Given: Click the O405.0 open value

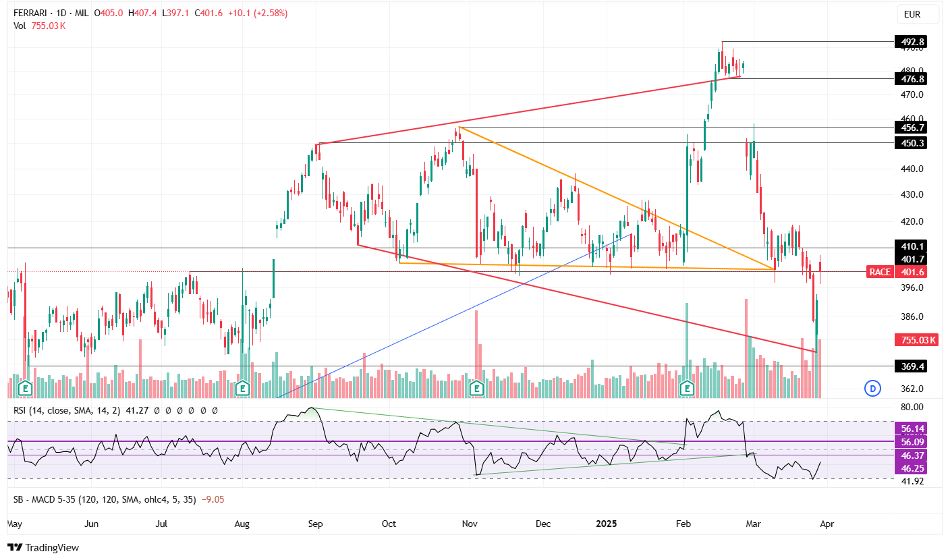Looking at the screenshot, I should pyautogui.click(x=108, y=13).
